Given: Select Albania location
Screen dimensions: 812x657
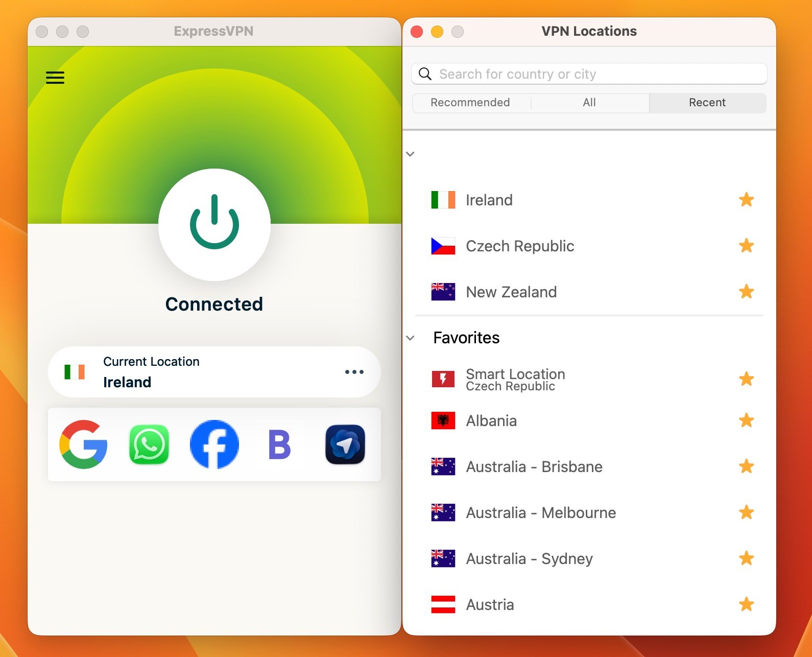Looking at the screenshot, I should 589,420.
